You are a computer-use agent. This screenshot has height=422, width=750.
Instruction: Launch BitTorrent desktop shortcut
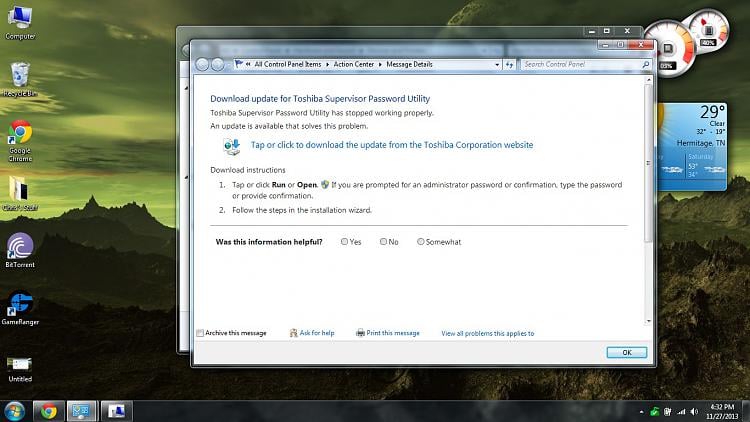pyautogui.click(x=20, y=250)
